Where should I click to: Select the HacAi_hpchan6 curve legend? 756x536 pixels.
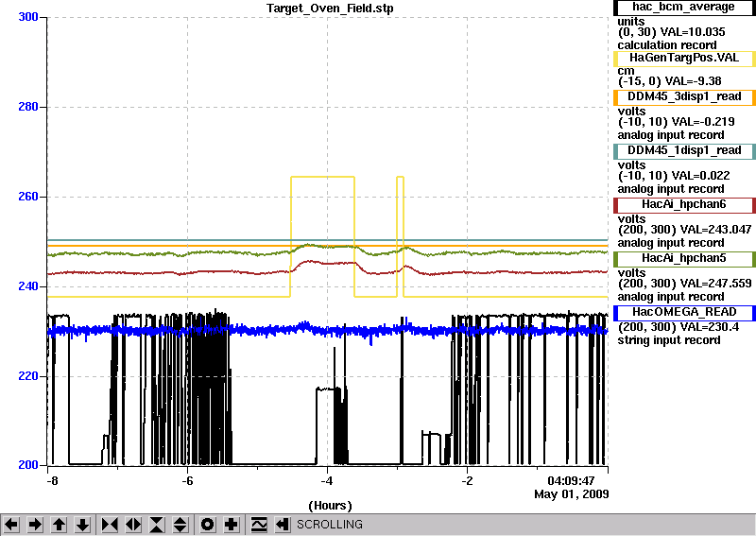pyautogui.click(x=684, y=205)
